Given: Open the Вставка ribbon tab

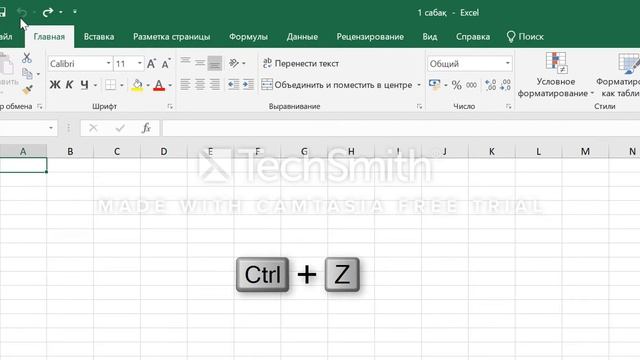Looking at the screenshot, I should (99, 37).
